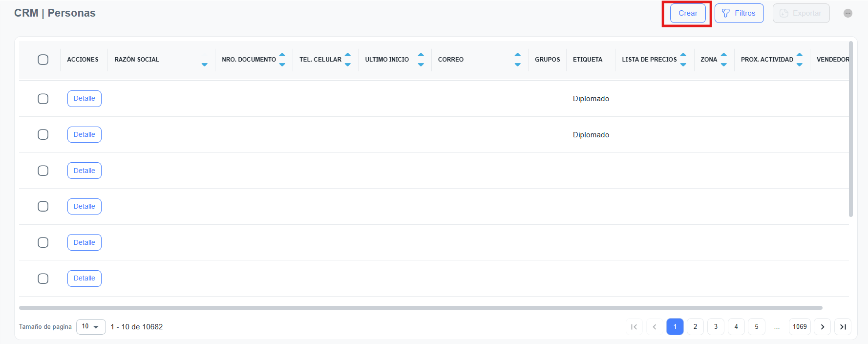This screenshot has width=868, height=344.
Task: Open Detalle for the second row
Action: pyautogui.click(x=85, y=134)
